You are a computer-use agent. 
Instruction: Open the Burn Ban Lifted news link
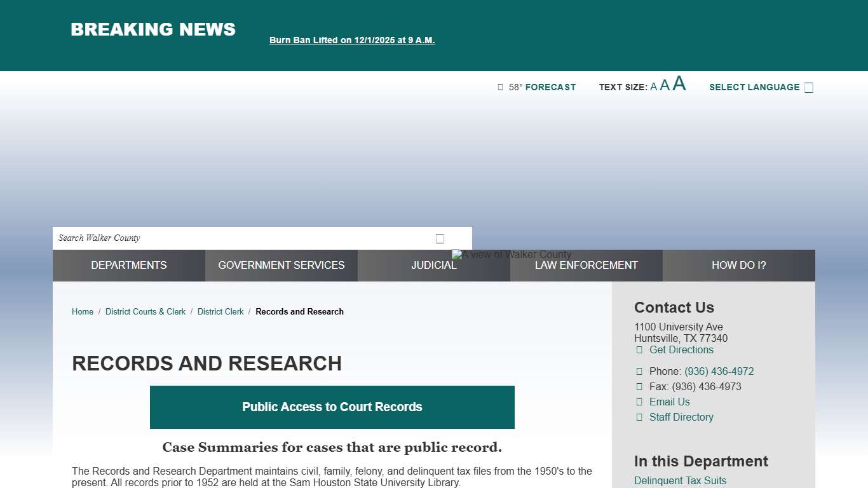click(352, 40)
